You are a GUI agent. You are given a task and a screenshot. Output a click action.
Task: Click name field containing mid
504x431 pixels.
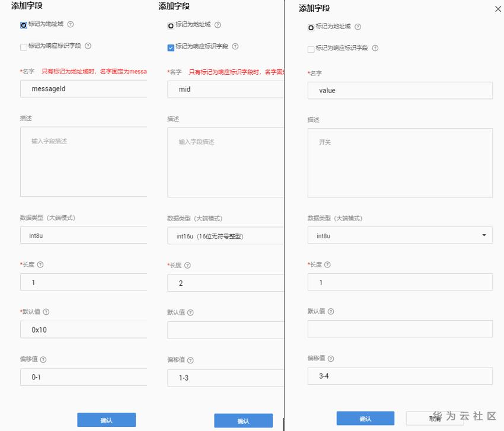click(x=226, y=90)
